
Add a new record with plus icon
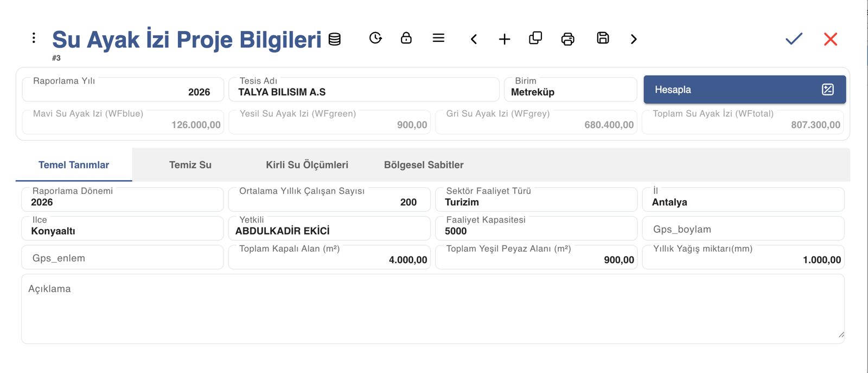pyautogui.click(x=505, y=39)
